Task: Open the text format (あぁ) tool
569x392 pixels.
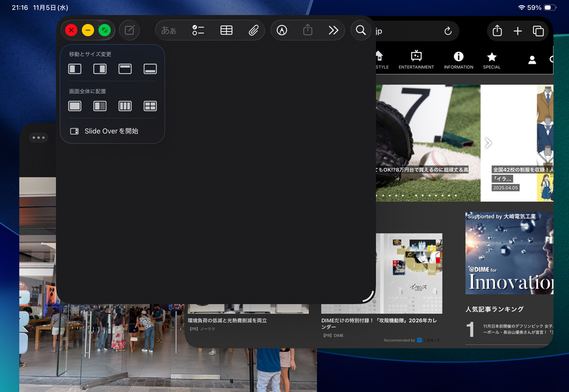Action: pos(169,30)
